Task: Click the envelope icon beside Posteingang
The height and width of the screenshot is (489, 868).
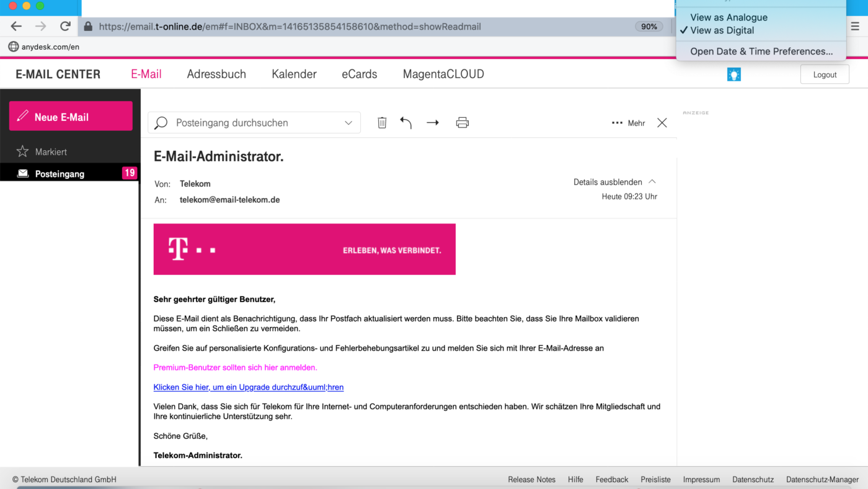Action: (x=23, y=174)
